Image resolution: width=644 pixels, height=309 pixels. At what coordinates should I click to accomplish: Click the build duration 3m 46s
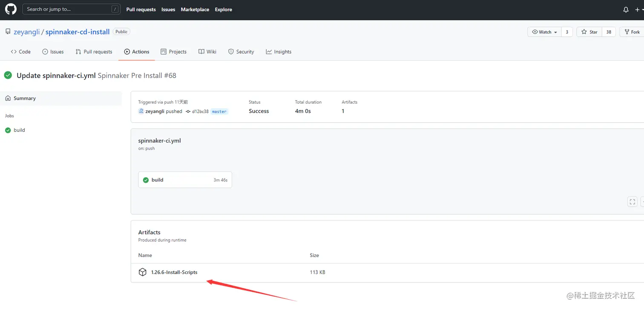(x=221, y=180)
